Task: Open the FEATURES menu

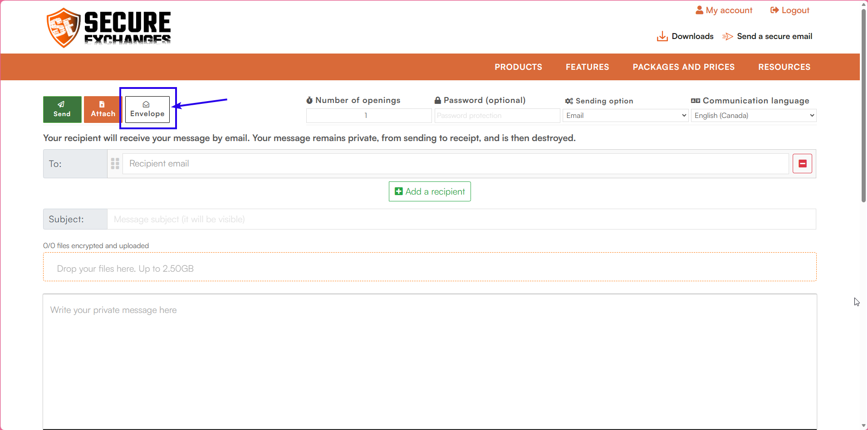Action: [587, 67]
